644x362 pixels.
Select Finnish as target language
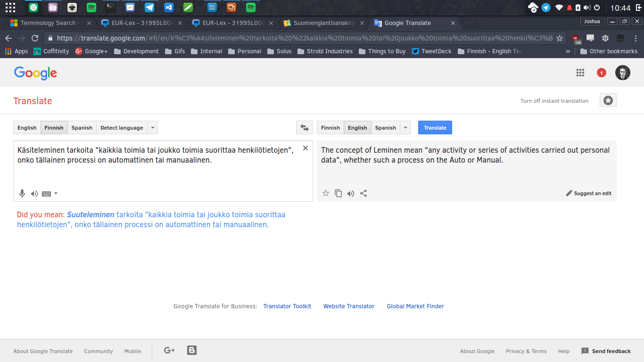point(330,128)
